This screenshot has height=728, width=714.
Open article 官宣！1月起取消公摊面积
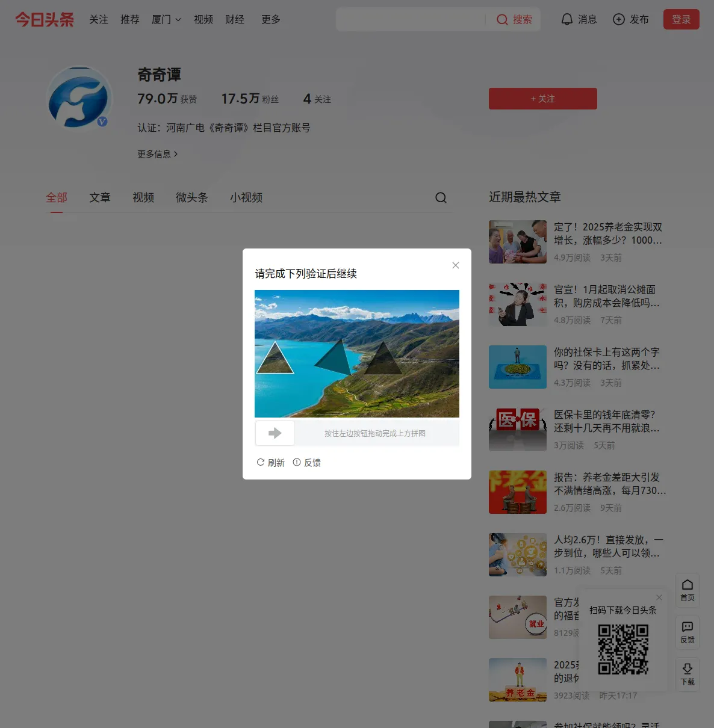607,296
